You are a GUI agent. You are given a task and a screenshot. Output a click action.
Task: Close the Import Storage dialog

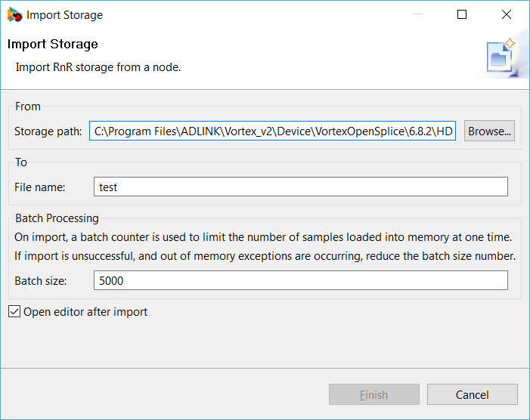coord(507,14)
